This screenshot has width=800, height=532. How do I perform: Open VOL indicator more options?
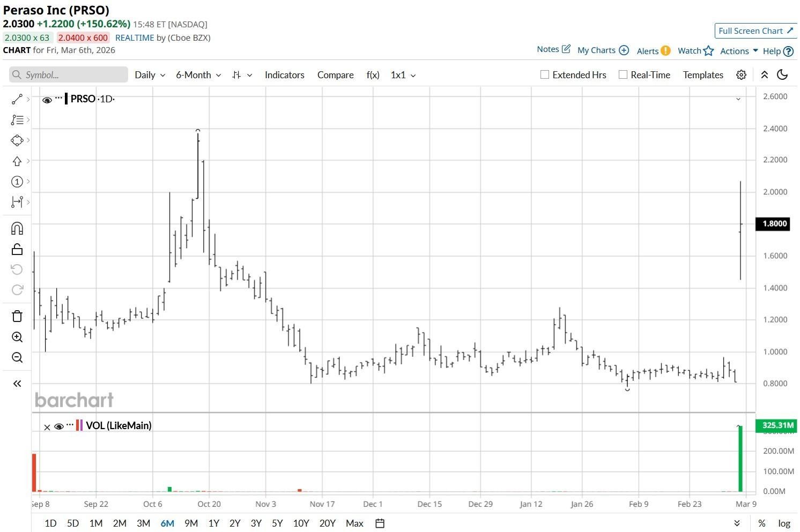click(70, 425)
